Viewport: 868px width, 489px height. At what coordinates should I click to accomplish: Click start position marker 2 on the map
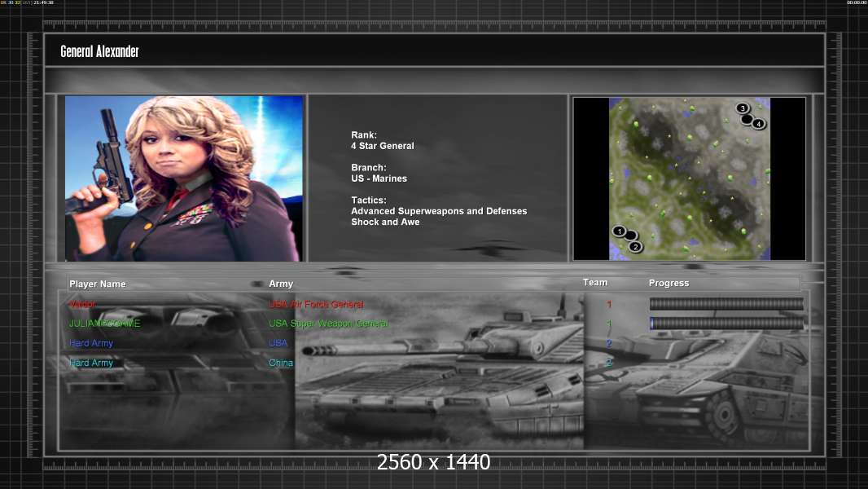[x=635, y=246]
